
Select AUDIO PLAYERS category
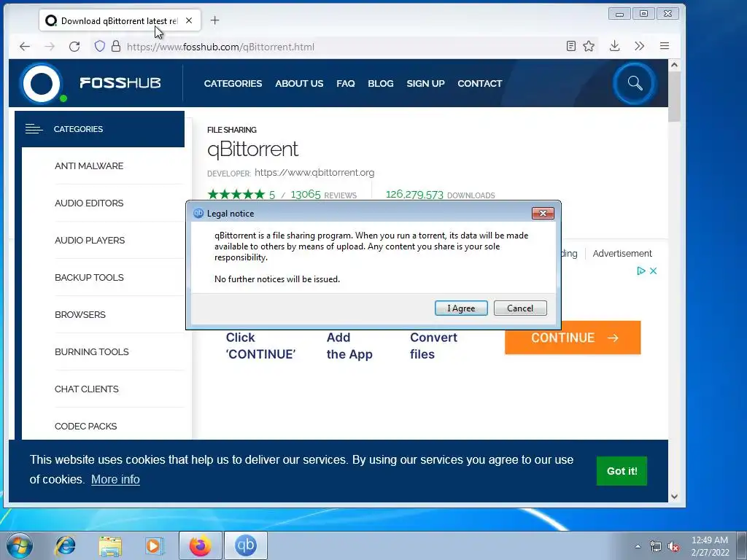tap(90, 240)
